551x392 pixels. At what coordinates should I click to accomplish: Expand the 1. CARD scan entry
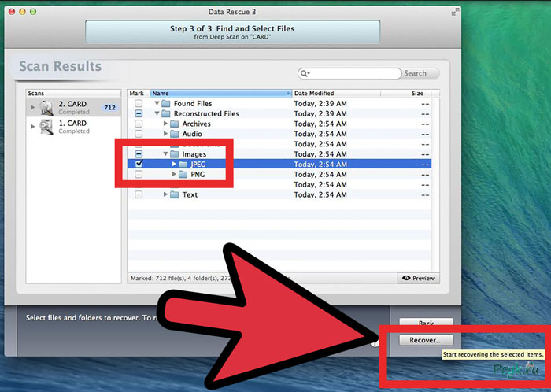coord(33,127)
